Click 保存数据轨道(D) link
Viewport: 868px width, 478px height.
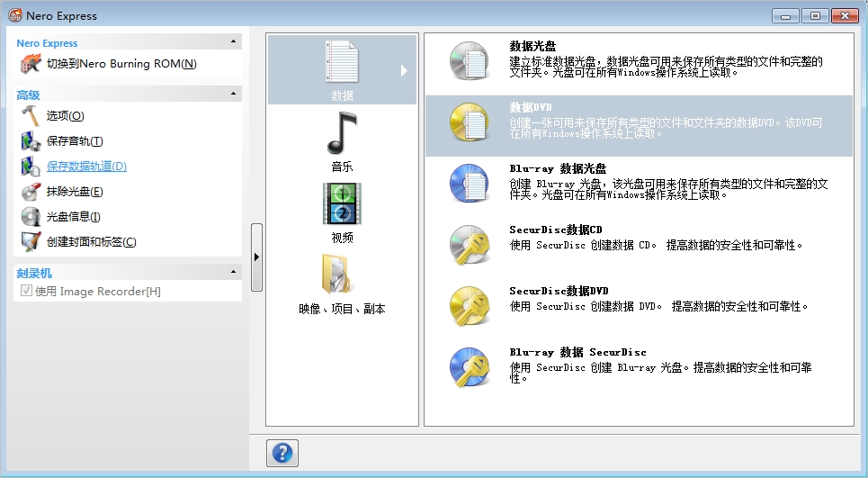(87, 167)
